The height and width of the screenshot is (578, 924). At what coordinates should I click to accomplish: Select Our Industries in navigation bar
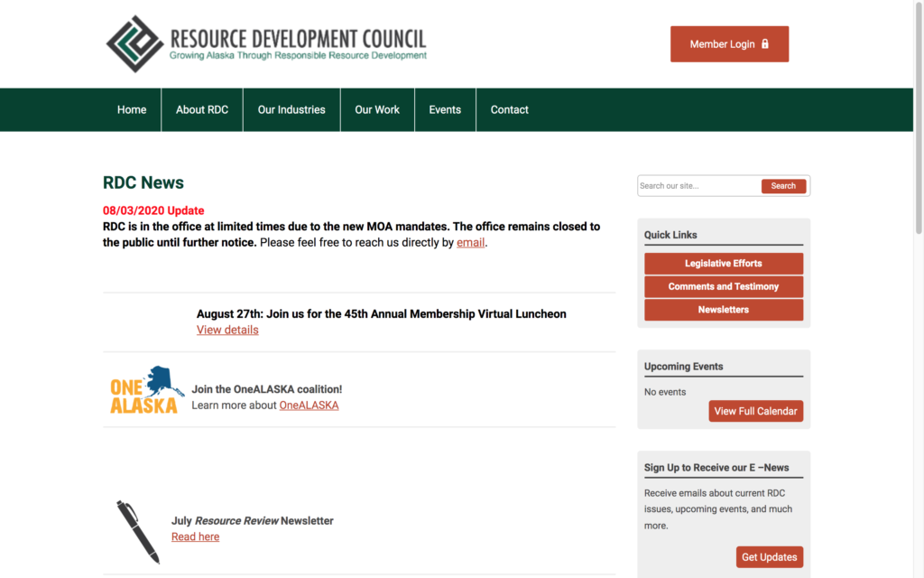[x=291, y=110]
